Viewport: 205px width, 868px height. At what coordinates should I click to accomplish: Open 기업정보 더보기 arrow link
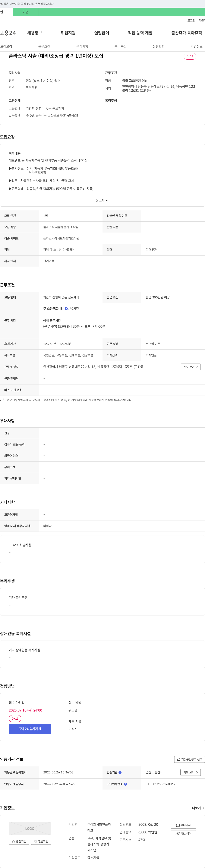[x=198, y=808]
